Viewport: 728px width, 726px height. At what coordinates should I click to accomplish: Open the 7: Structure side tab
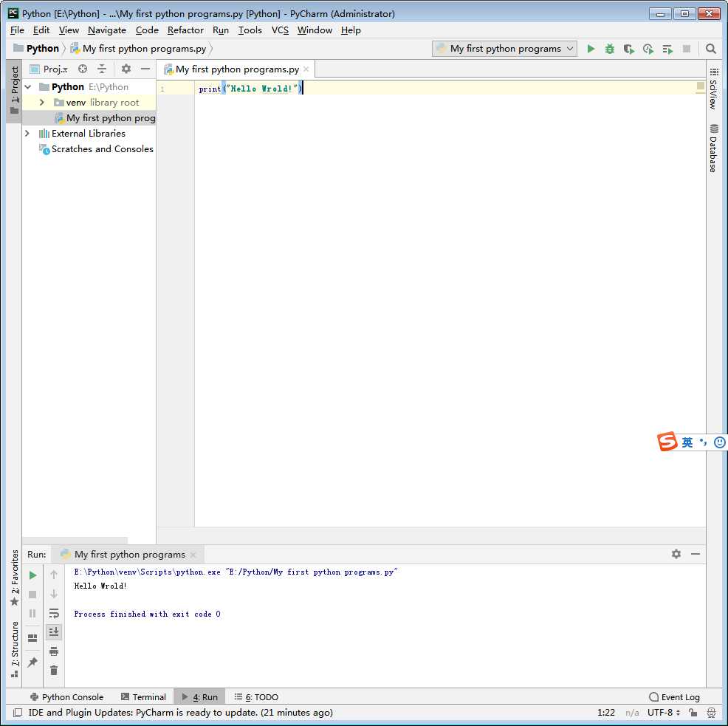[x=14, y=649]
